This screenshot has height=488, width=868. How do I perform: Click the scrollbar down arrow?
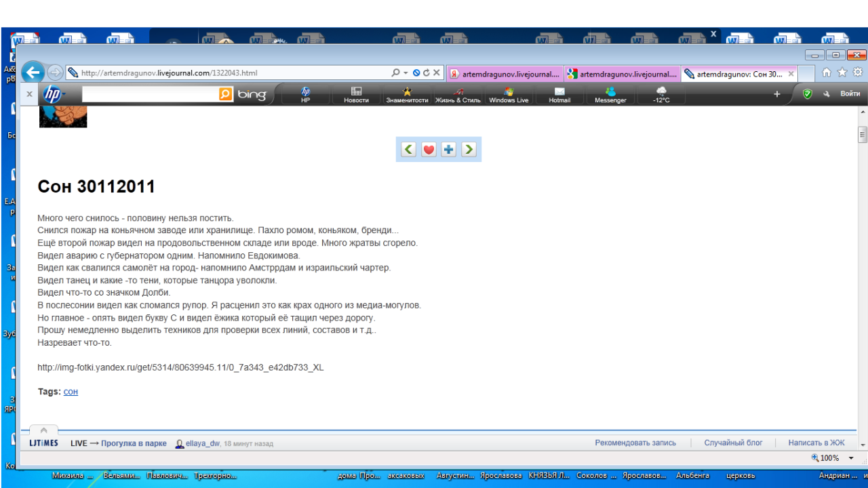pyautogui.click(x=863, y=445)
